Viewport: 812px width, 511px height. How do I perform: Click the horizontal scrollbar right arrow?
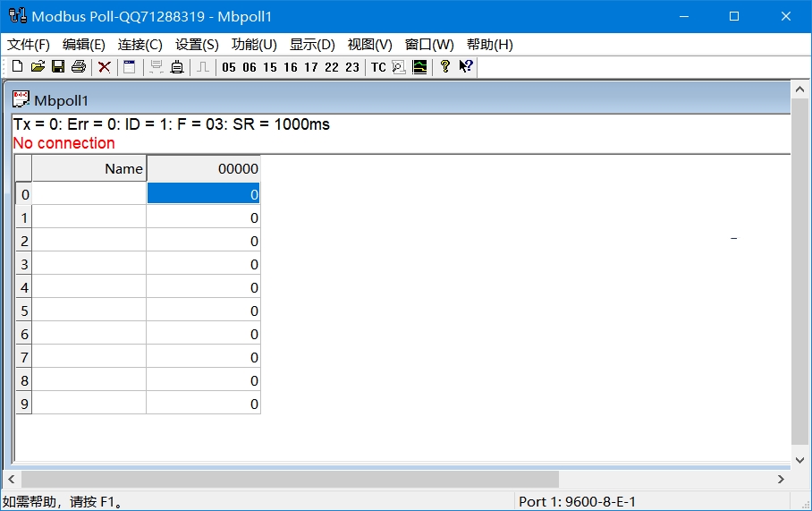tap(781, 480)
